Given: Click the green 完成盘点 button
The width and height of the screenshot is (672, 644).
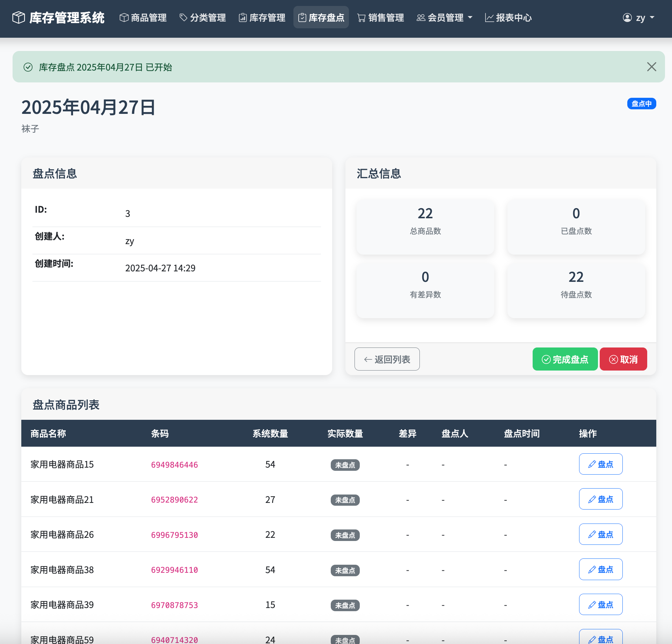Looking at the screenshot, I should coord(565,359).
